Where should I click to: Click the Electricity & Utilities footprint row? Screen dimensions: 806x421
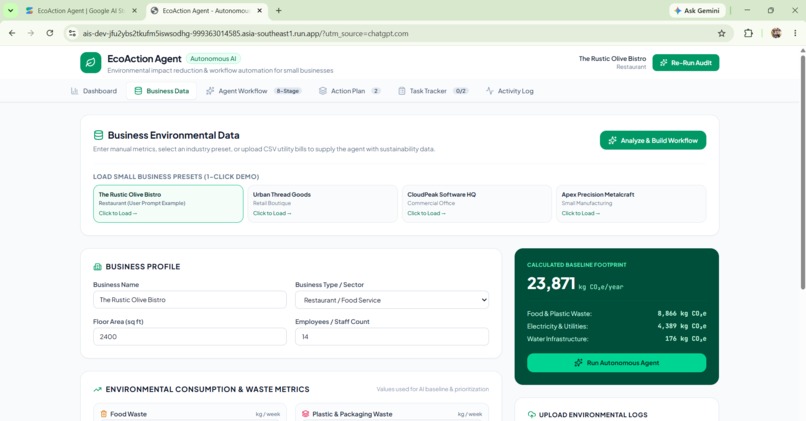(x=616, y=326)
